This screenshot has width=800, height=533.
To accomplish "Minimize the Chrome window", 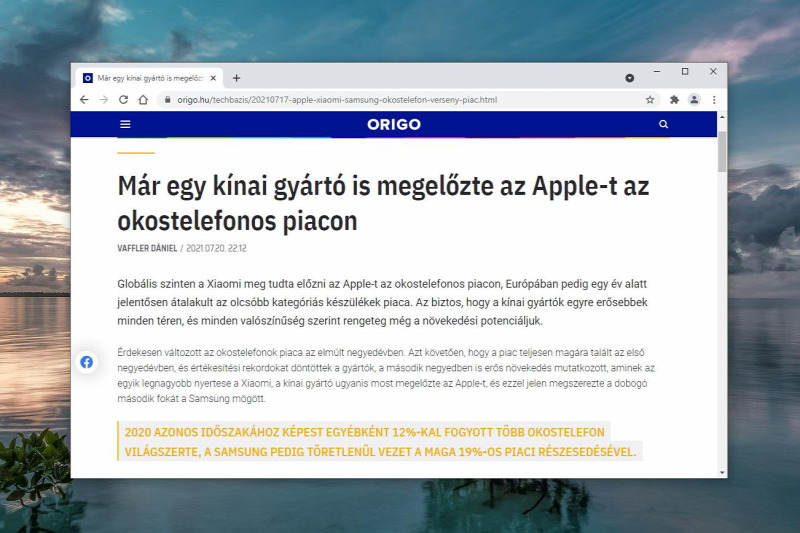I will coord(657,72).
